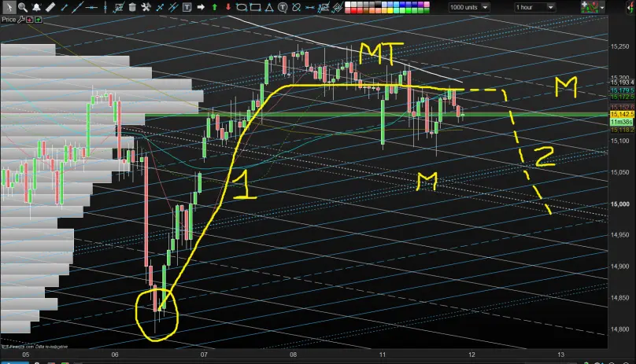This screenshot has height=364, width=636.
Task: Click date label 11 on time axis
Action: point(383,355)
